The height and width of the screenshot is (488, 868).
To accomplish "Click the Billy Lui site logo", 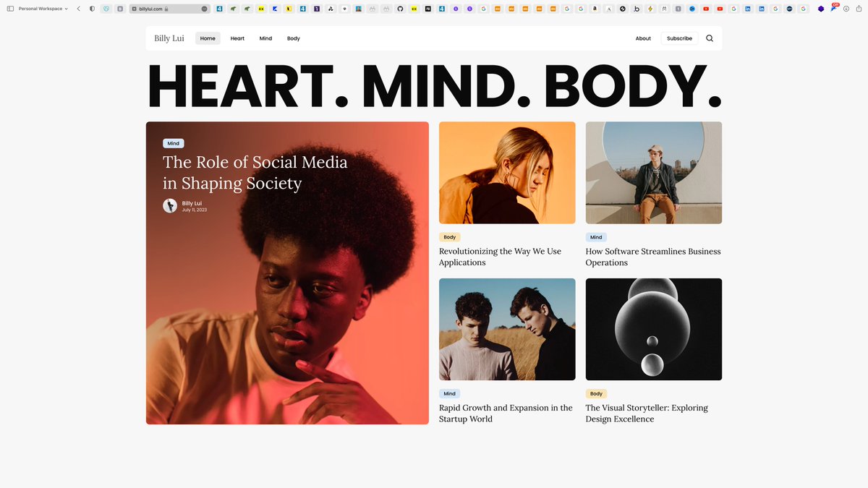I will 169,38.
